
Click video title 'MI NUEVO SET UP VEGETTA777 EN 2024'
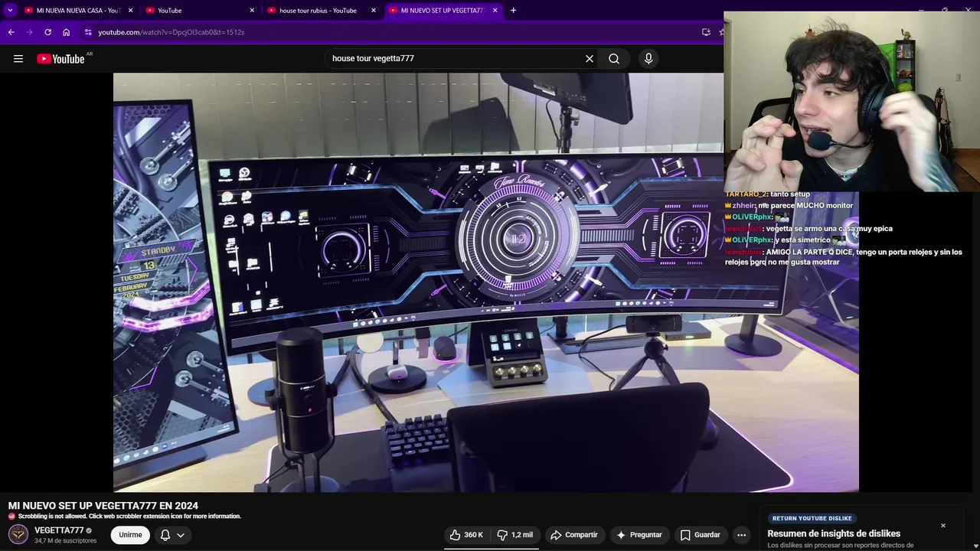point(103,506)
